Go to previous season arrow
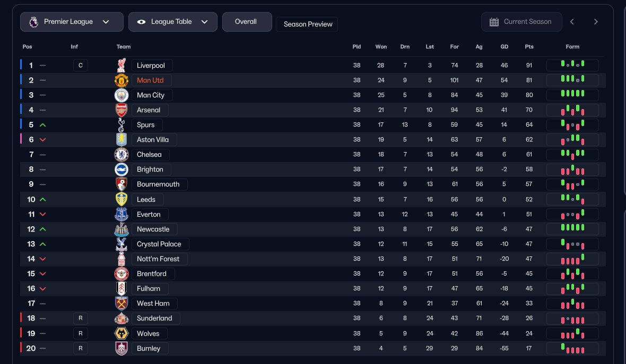Image resolution: width=626 pixels, height=364 pixels. 572,22
